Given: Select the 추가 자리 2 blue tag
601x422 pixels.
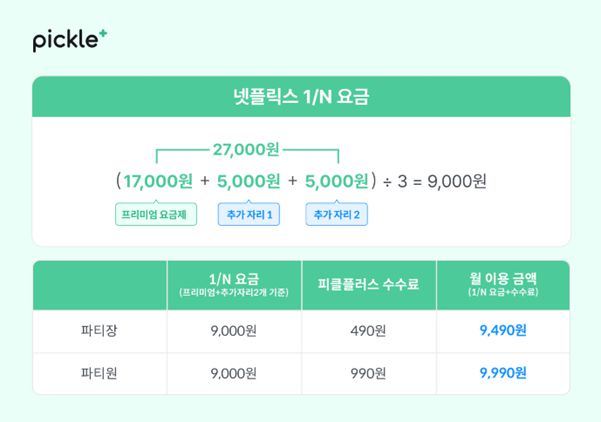Looking at the screenshot, I should [337, 214].
